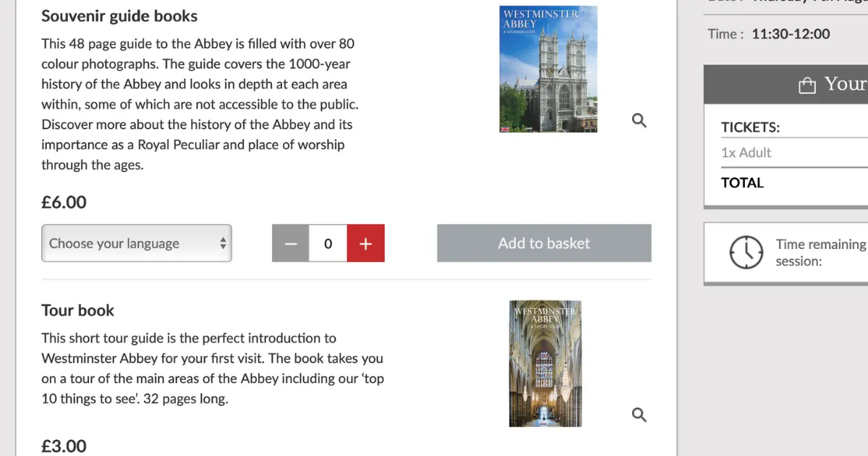Click the Add to basket button
Image resolution: width=868 pixels, height=456 pixels.
point(544,243)
